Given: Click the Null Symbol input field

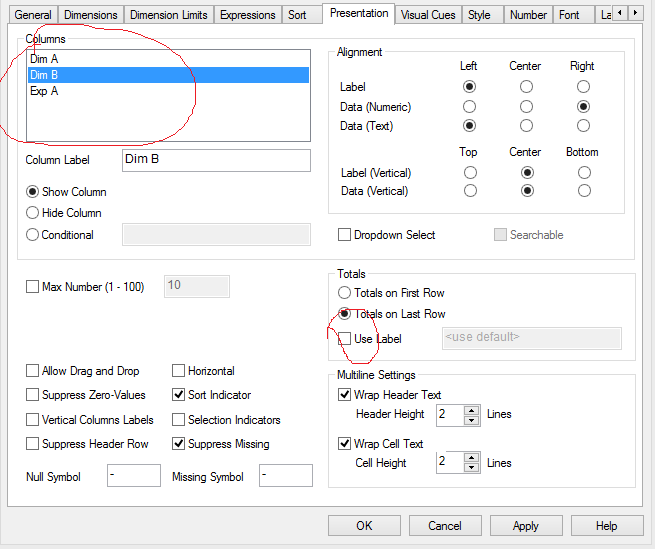Looking at the screenshot, I should pyautogui.click(x=132, y=476).
